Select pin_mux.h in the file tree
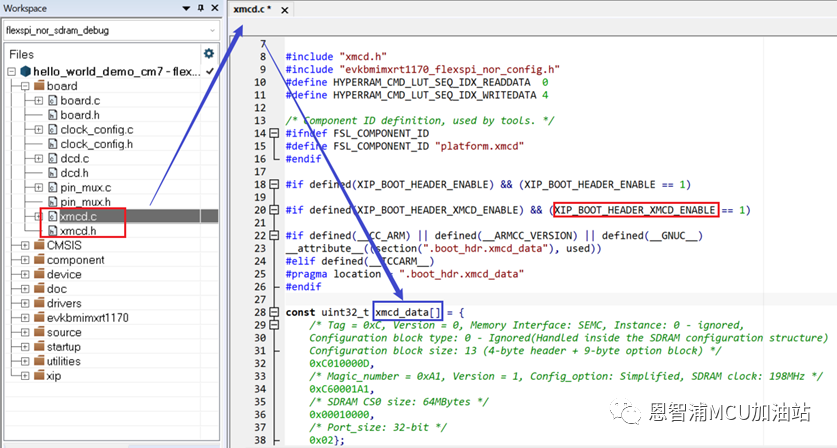The width and height of the screenshot is (837, 448). coord(85,202)
